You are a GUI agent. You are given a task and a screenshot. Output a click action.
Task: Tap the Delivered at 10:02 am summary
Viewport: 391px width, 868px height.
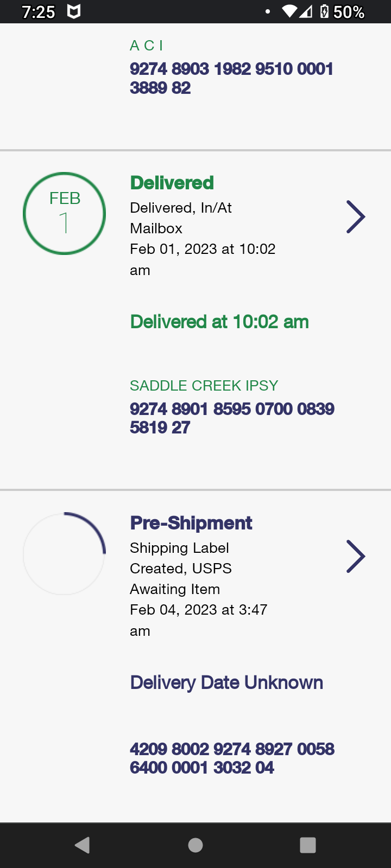pos(219,322)
